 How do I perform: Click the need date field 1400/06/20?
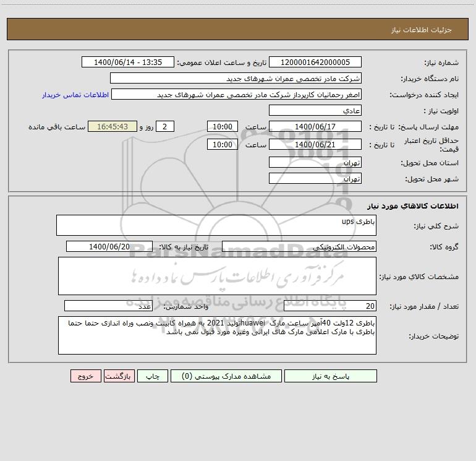click(x=109, y=246)
